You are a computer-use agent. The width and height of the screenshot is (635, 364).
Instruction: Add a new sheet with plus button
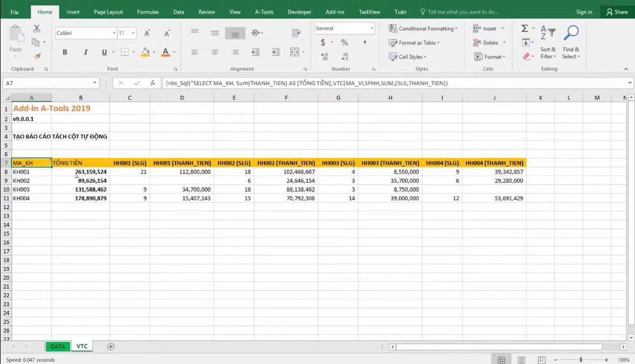[111, 346]
